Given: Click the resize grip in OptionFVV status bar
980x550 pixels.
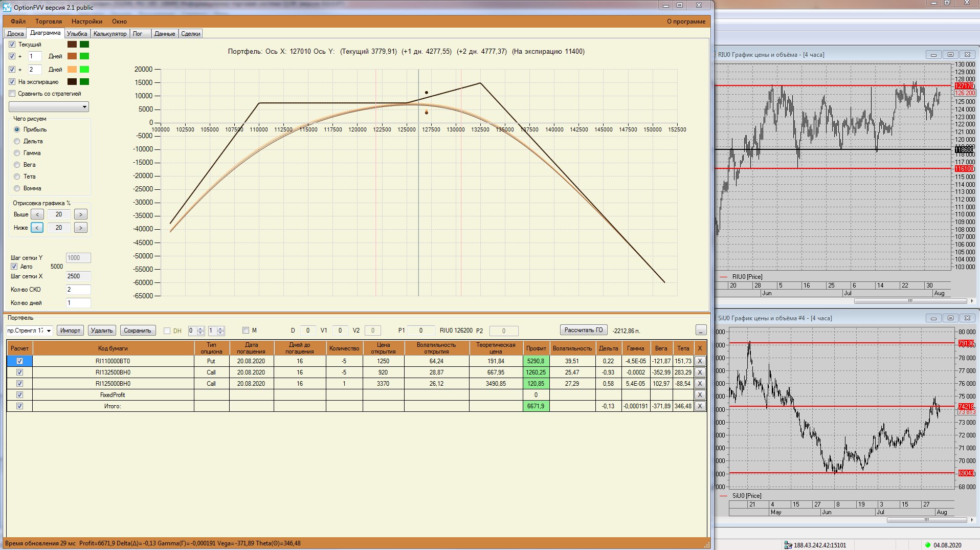Looking at the screenshot, I should point(707,544).
